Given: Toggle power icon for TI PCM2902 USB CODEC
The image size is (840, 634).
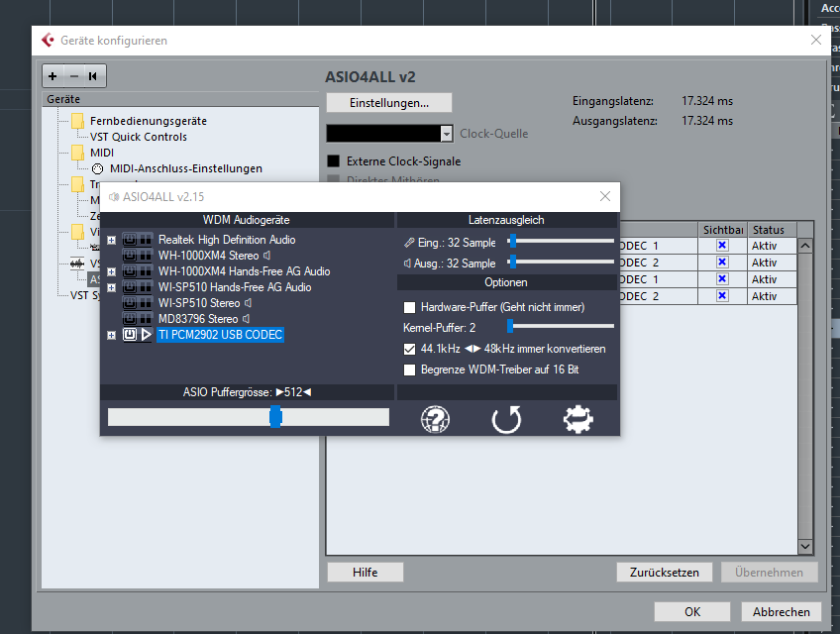Looking at the screenshot, I should 130,335.
